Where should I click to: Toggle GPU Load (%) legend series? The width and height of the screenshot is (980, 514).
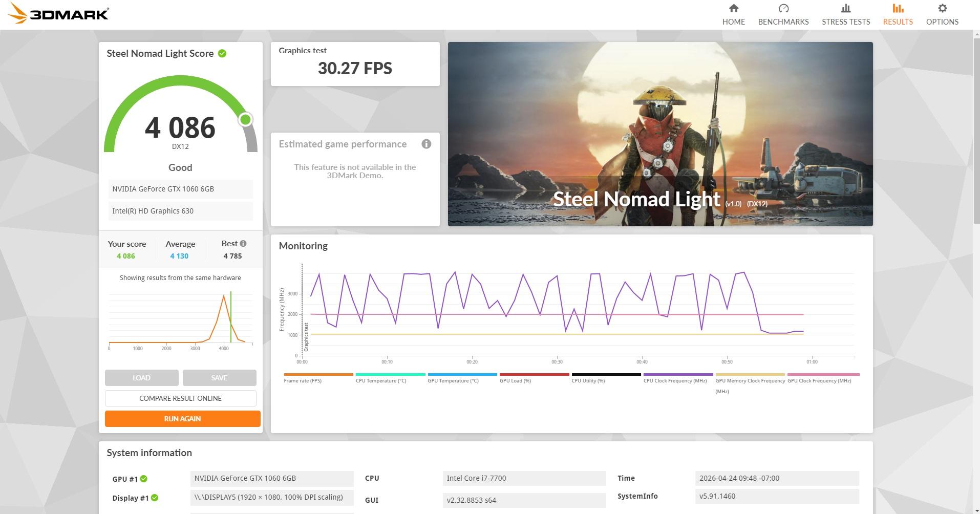(534, 378)
